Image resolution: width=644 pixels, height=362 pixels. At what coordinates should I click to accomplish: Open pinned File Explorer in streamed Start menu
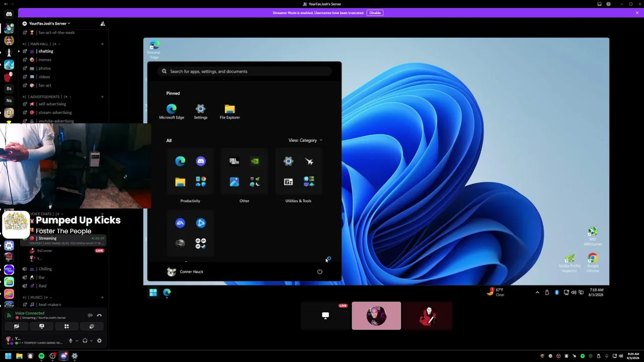[x=230, y=112]
